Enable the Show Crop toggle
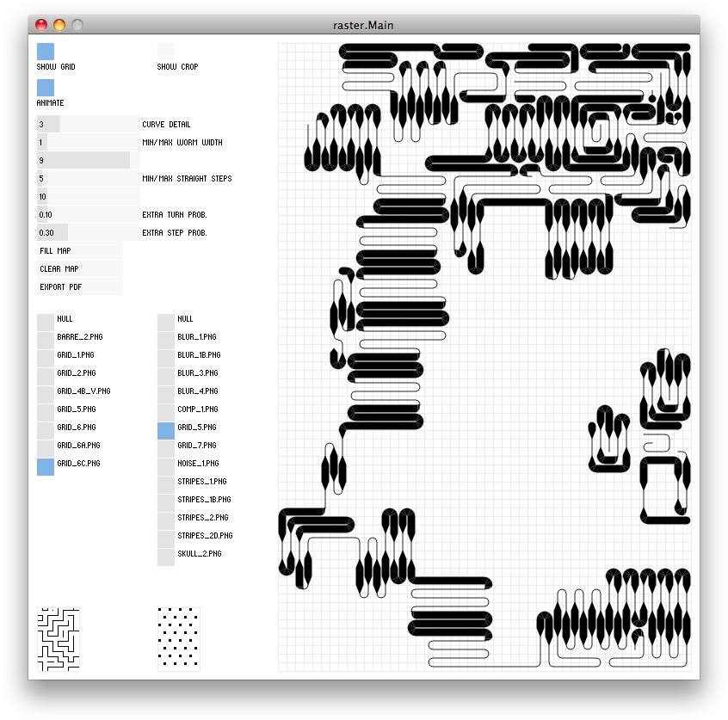This screenshot has height=720, width=728. click(166, 52)
